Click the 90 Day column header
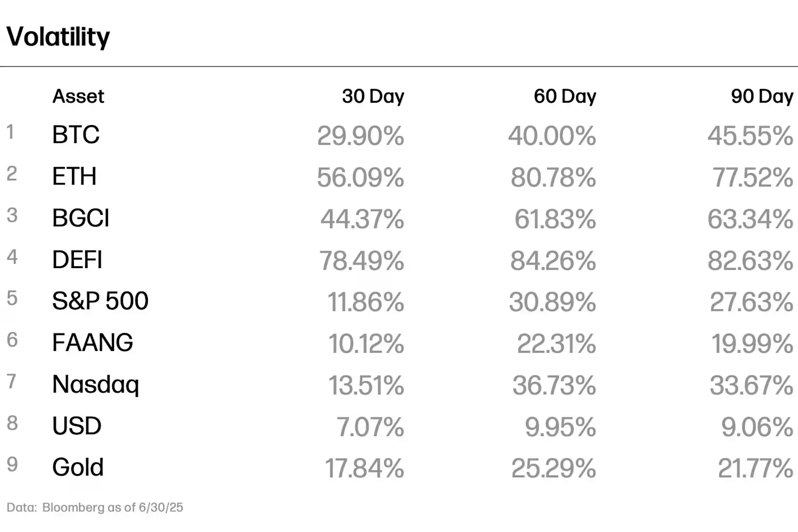This screenshot has height=532, width=798. [x=762, y=96]
